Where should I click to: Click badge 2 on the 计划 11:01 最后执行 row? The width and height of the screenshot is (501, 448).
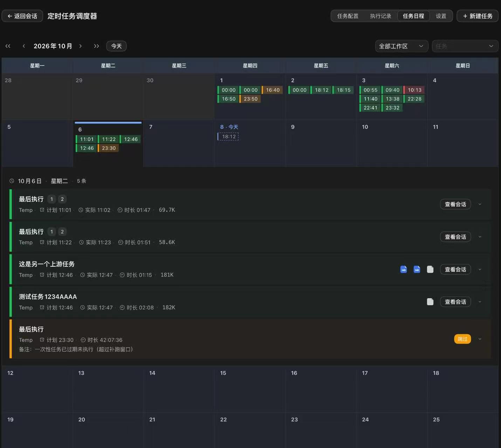coord(62,199)
